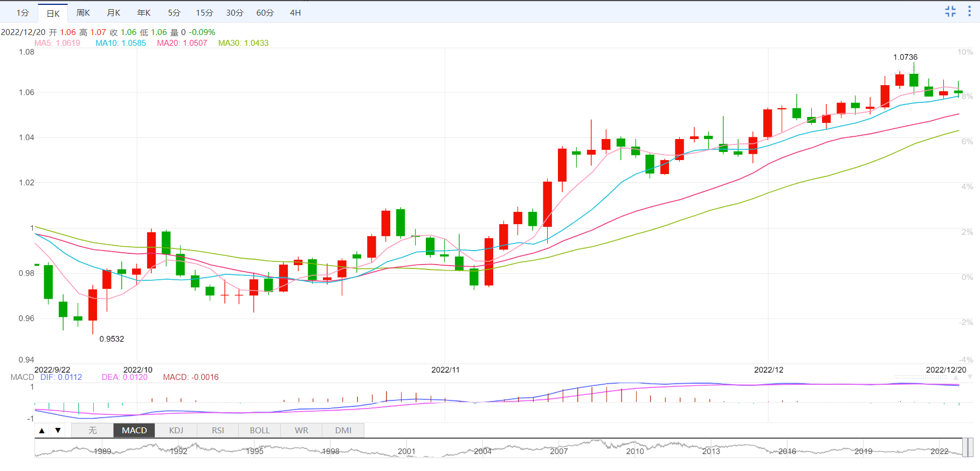980x471 pixels.
Task: Switch to the DMI indicator
Action: pos(343,431)
